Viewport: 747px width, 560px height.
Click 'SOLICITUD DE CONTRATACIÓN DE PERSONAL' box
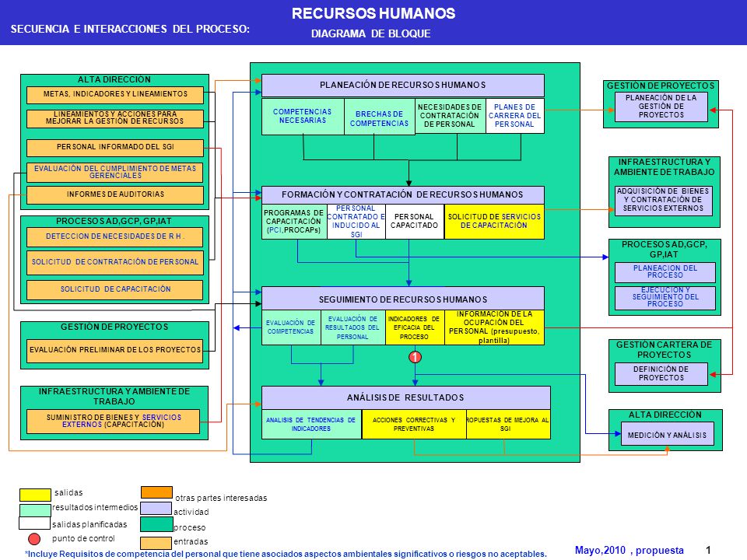click(115, 262)
